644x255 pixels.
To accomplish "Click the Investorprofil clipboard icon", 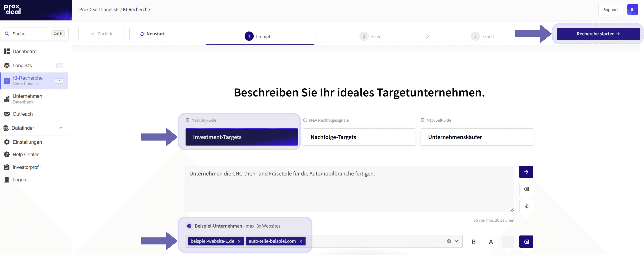I will pos(7,167).
